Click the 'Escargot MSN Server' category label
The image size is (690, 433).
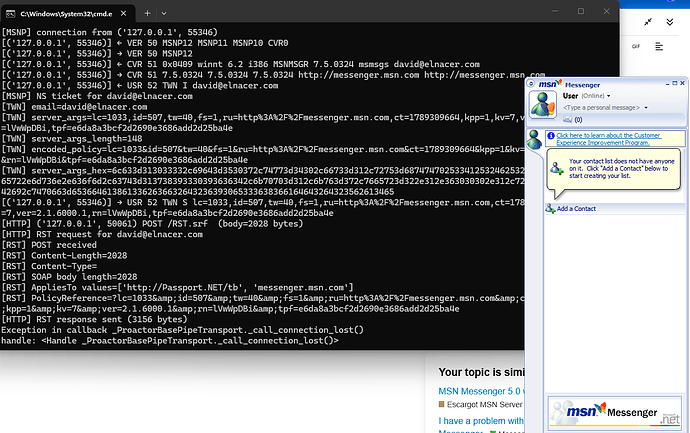[484, 404]
